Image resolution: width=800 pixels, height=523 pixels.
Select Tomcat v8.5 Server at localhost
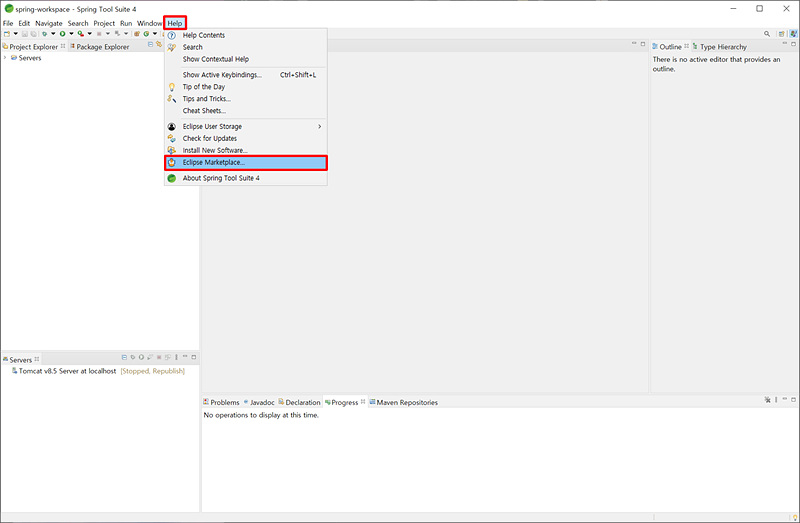click(x=98, y=371)
